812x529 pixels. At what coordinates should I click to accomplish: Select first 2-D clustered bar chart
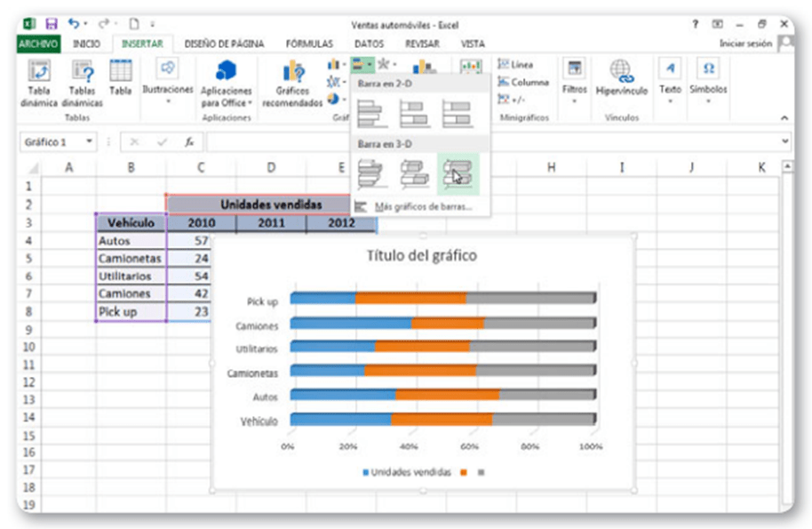pyautogui.click(x=371, y=114)
